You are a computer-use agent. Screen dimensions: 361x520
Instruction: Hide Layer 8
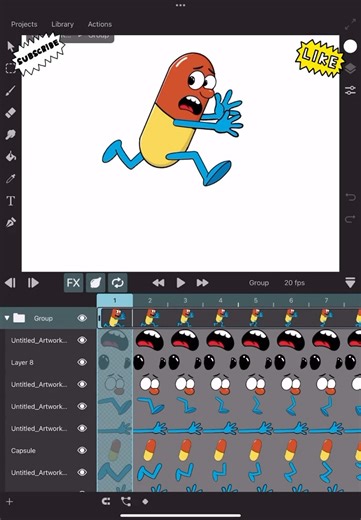[82, 362]
